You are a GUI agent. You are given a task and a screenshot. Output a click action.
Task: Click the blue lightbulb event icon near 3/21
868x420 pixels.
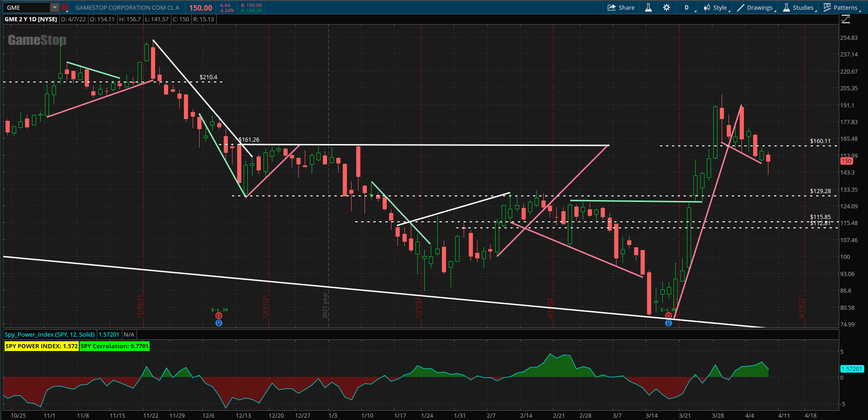point(668,323)
